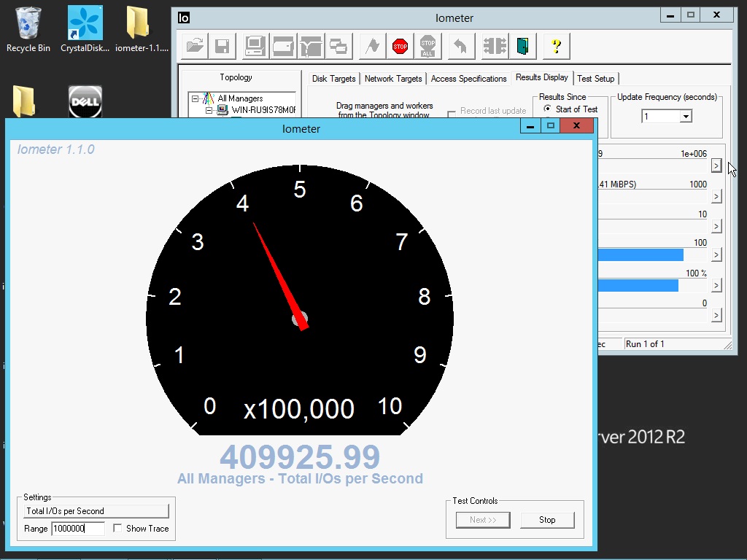Collapse the All Managers tree node
This screenshot has width=747, height=560.
pos(195,98)
